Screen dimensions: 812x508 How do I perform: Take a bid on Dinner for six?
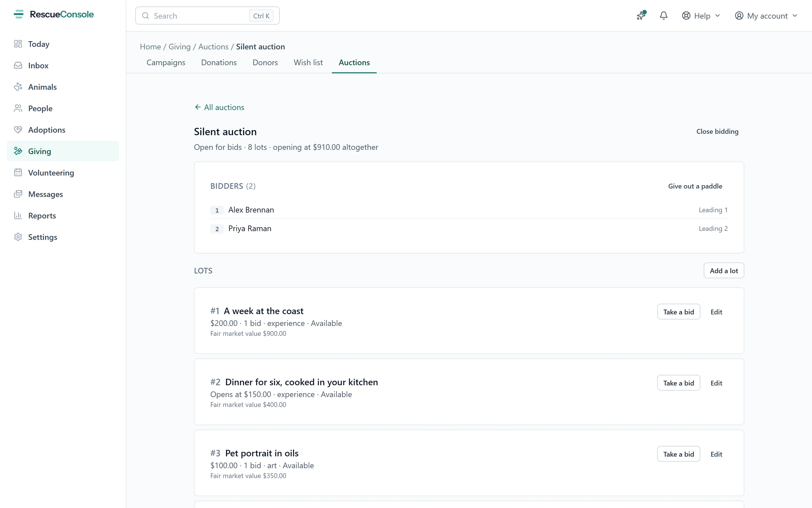(678, 383)
